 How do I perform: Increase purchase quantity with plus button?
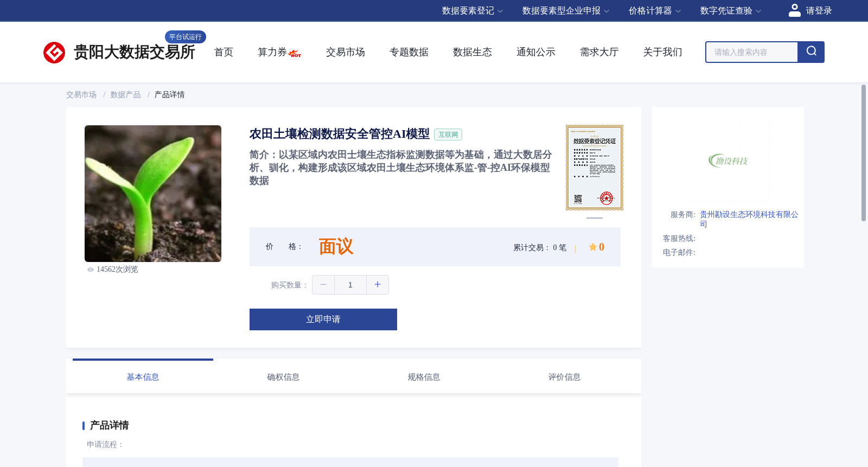click(x=378, y=285)
